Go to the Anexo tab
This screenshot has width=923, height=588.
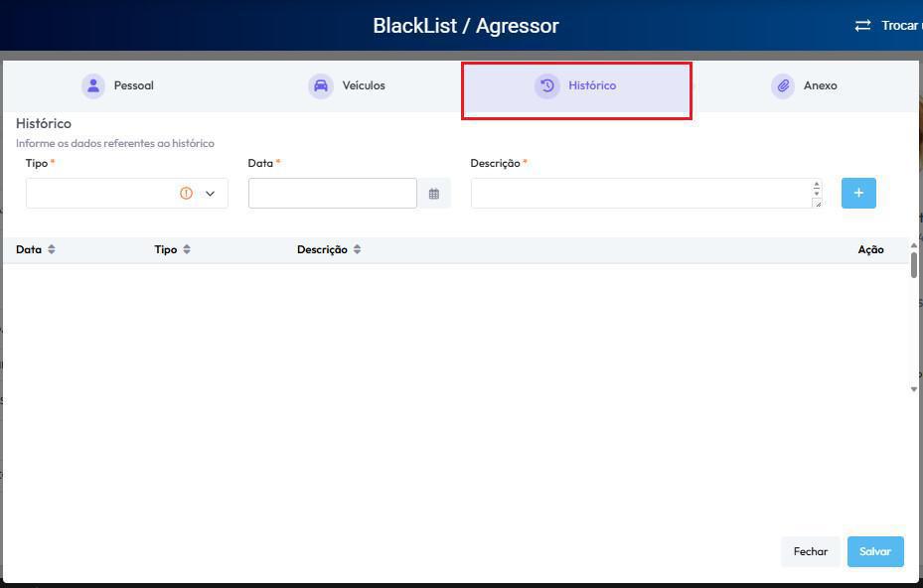[804, 86]
